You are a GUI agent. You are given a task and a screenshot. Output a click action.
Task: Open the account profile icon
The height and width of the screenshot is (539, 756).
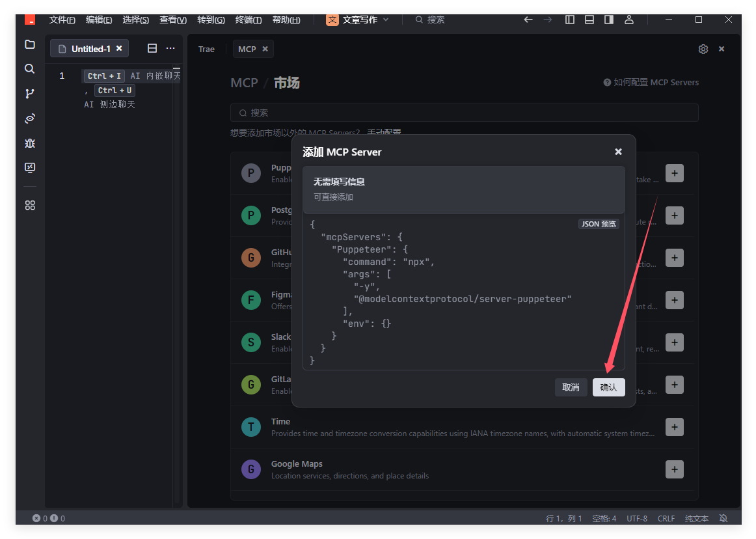pos(628,20)
